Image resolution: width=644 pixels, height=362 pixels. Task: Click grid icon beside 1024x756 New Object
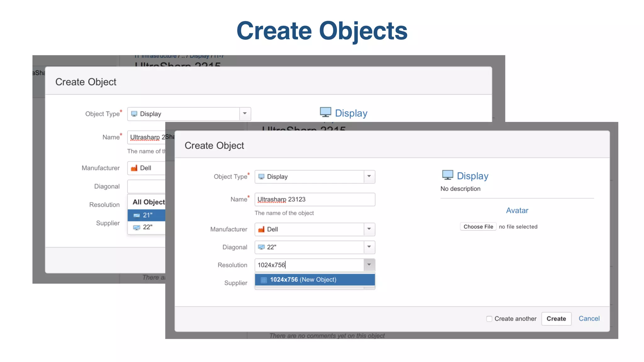pyautogui.click(x=264, y=280)
